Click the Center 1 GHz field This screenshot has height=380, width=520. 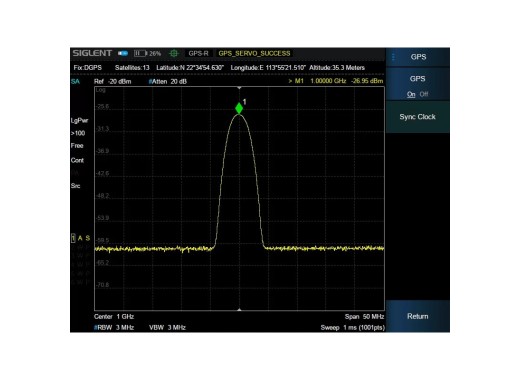114,316
